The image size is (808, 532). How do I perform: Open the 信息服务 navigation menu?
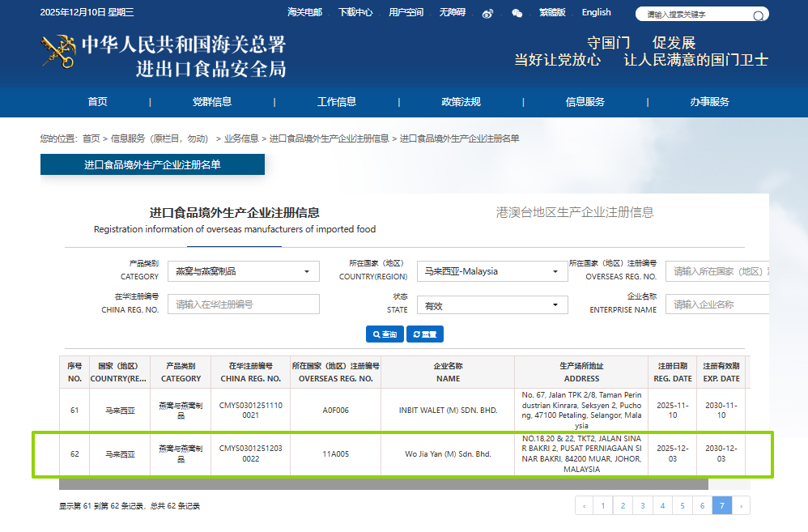tap(585, 102)
